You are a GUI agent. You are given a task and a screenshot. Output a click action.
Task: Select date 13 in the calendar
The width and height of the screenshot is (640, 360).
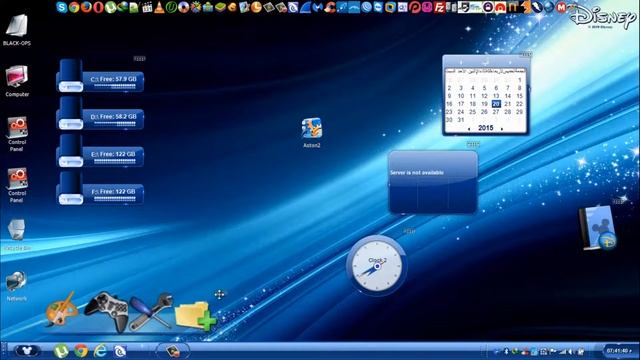(x=496, y=96)
